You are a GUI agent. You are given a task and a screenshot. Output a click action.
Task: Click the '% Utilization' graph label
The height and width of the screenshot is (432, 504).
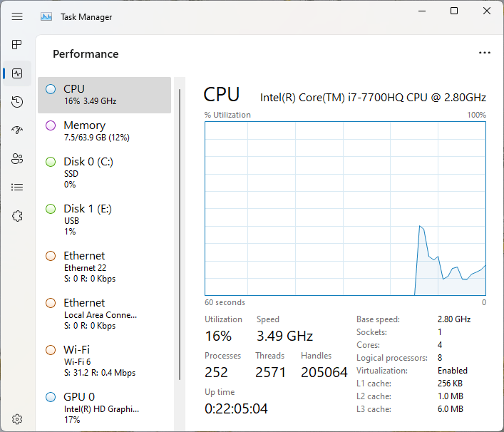227,115
